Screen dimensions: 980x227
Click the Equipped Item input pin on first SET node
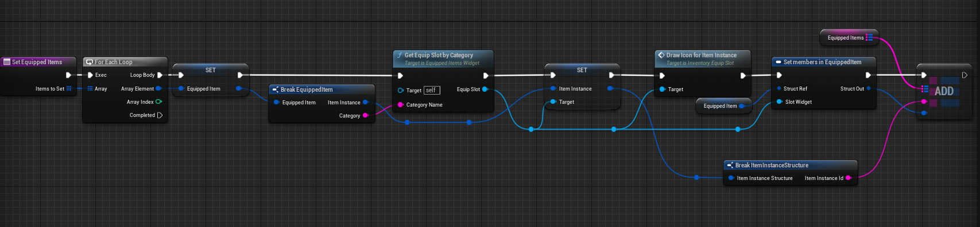tap(181, 88)
